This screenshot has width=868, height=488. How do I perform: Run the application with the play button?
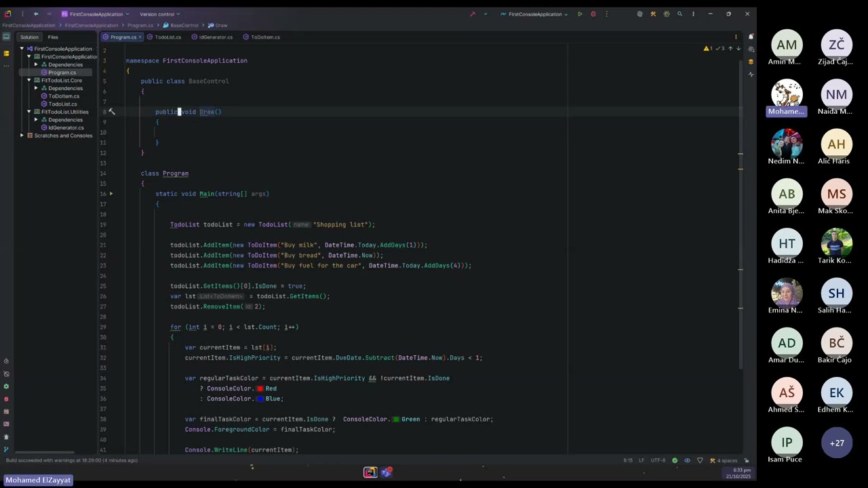[x=580, y=14]
